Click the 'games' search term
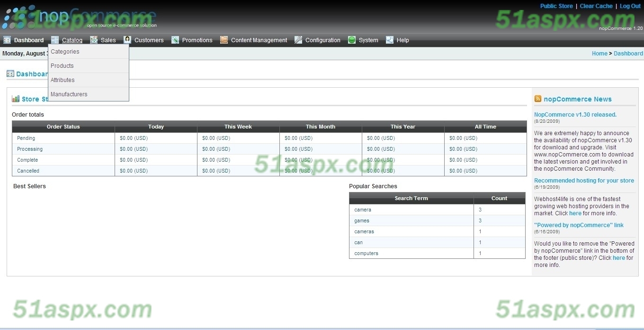The width and height of the screenshot is (644, 330). pos(362,221)
